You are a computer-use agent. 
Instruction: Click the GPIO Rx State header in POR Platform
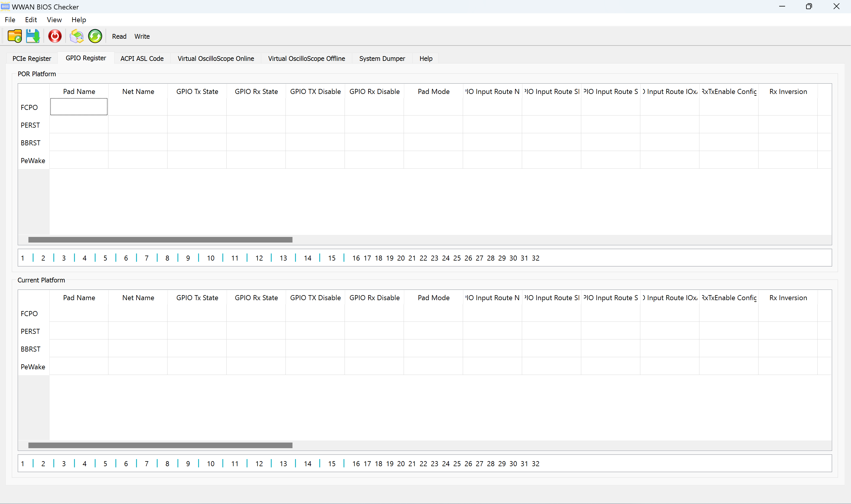coord(256,91)
